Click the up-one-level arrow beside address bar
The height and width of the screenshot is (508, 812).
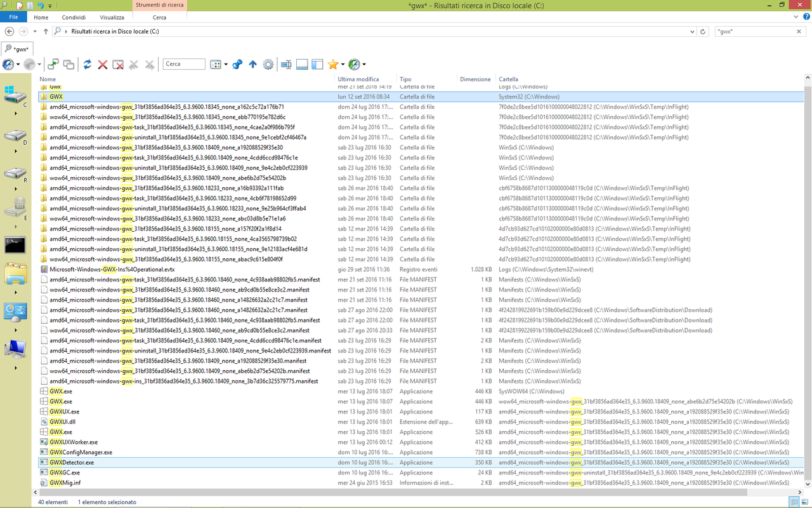pos(46,31)
